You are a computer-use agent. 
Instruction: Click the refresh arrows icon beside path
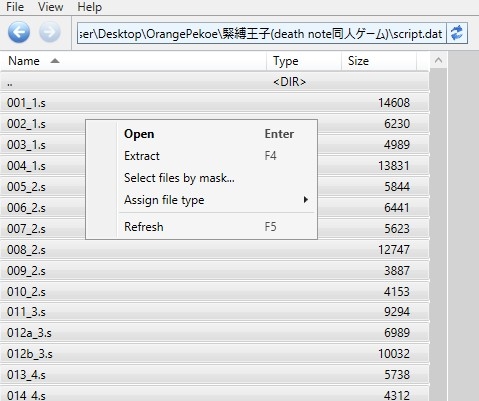click(x=457, y=33)
